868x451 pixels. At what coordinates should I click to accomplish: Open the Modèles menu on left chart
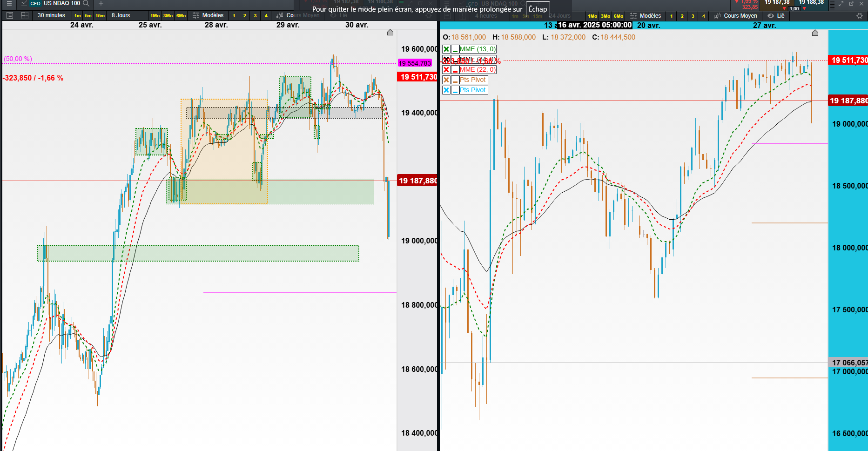(208, 15)
